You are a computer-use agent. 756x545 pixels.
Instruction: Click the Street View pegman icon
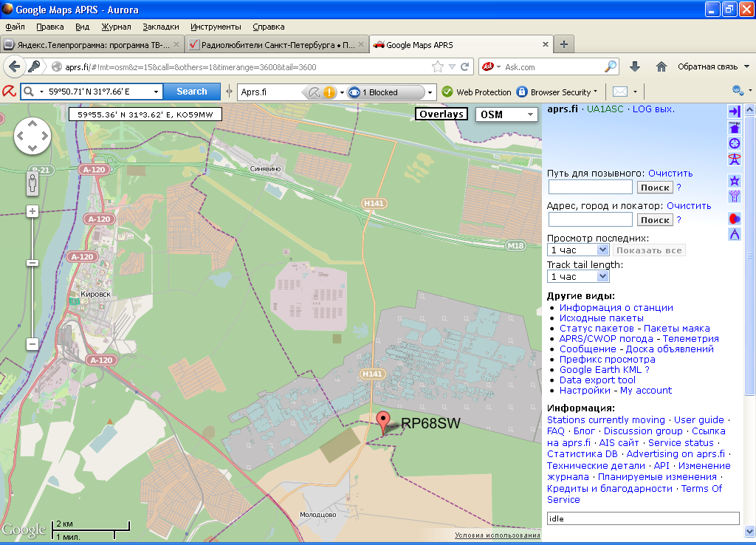[x=32, y=183]
